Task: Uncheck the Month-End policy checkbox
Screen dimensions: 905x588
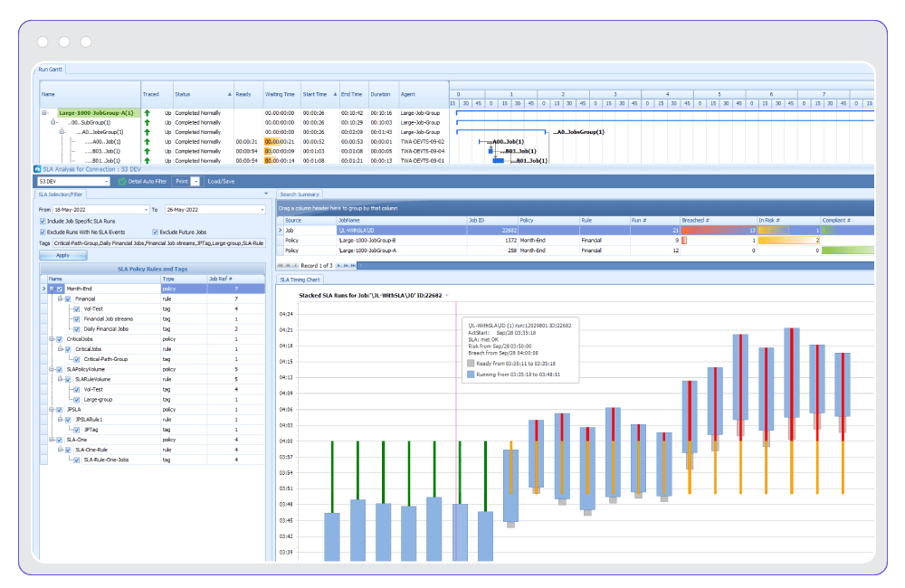Action: coord(60,289)
